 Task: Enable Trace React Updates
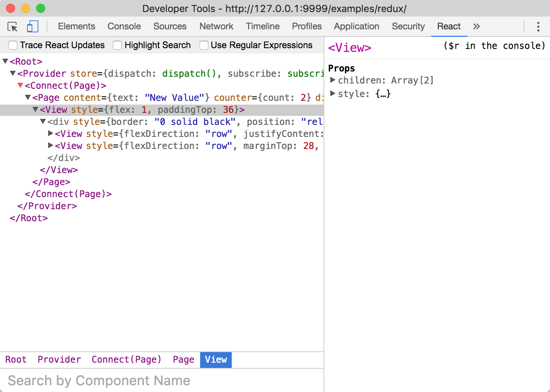point(12,45)
